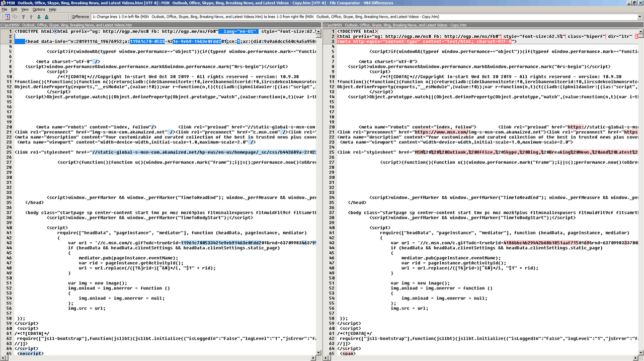Click line 7 meta charset in left pane
644x361 pixels.
68,61
